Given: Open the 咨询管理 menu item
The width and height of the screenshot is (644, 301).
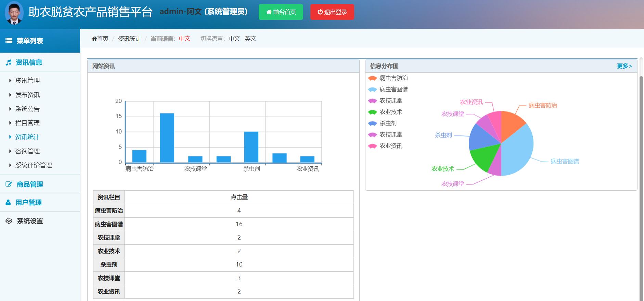Looking at the screenshot, I should 27,151.
